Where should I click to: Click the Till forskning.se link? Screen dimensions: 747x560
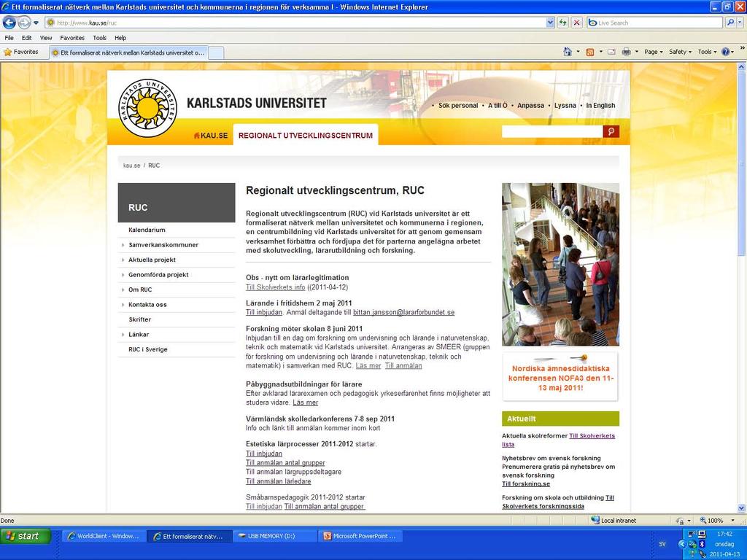click(526, 484)
